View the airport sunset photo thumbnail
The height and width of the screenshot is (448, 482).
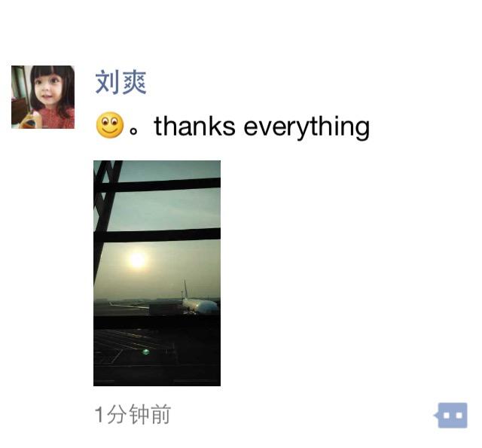pos(157,273)
